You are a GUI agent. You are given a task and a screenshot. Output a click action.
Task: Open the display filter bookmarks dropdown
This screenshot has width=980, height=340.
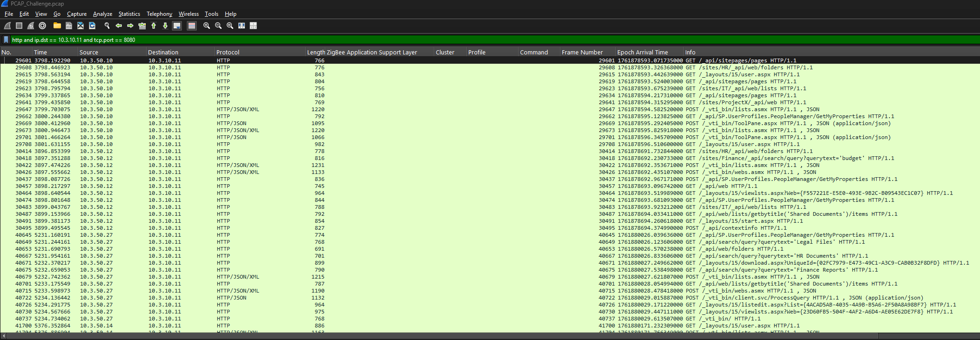click(x=6, y=40)
